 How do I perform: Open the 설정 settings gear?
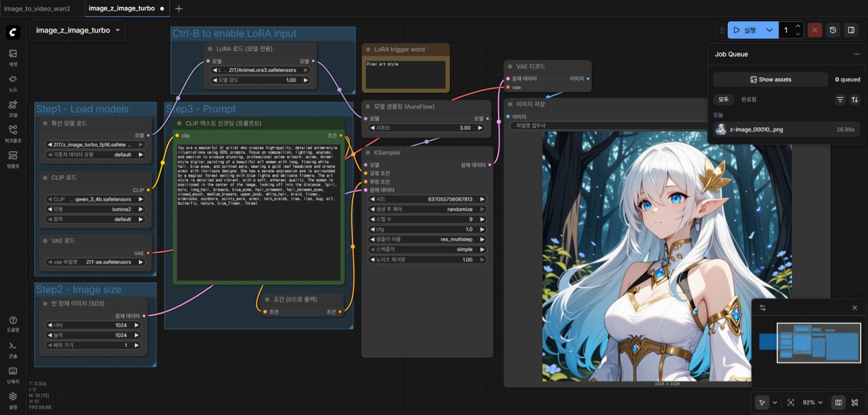(13, 399)
